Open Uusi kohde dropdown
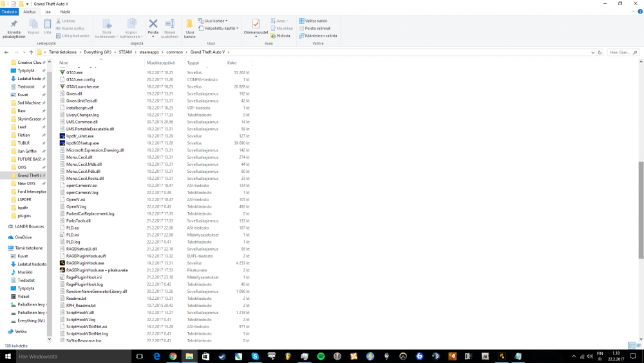 (213, 21)
